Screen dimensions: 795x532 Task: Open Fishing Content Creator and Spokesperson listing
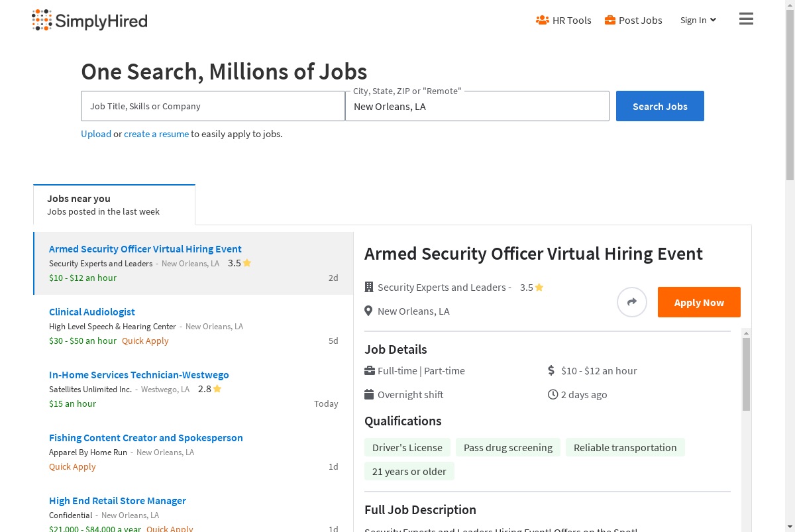(x=146, y=438)
